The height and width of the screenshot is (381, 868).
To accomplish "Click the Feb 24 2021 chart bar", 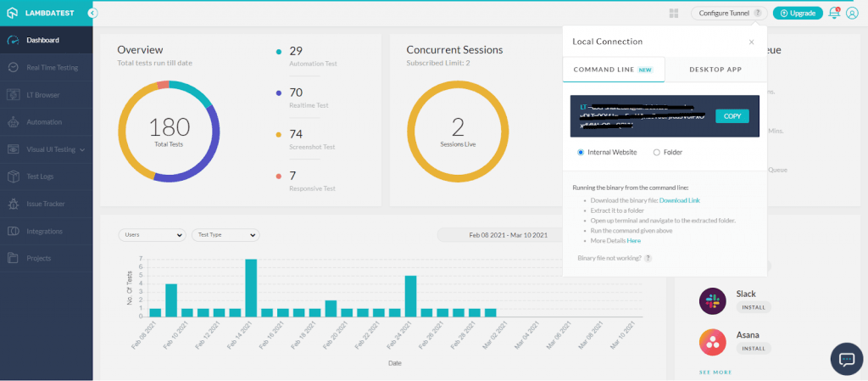I will (x=411, y=296).
